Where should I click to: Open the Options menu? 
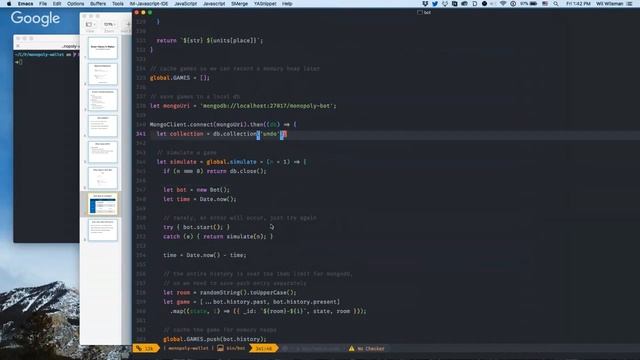(76, 4)
